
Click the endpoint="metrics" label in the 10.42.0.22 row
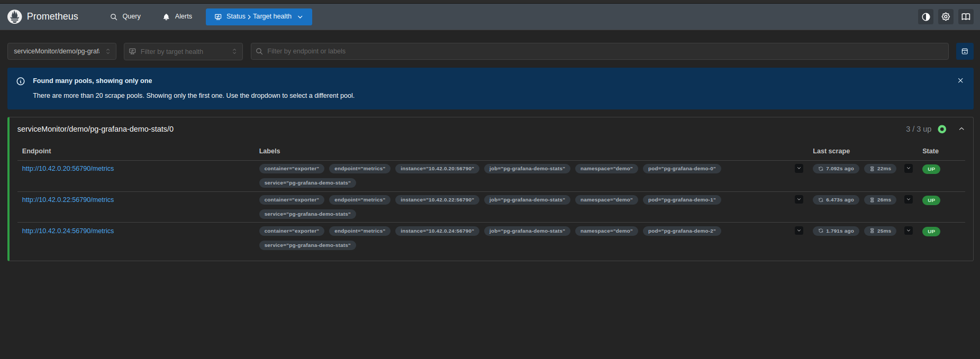pos(360,200)
